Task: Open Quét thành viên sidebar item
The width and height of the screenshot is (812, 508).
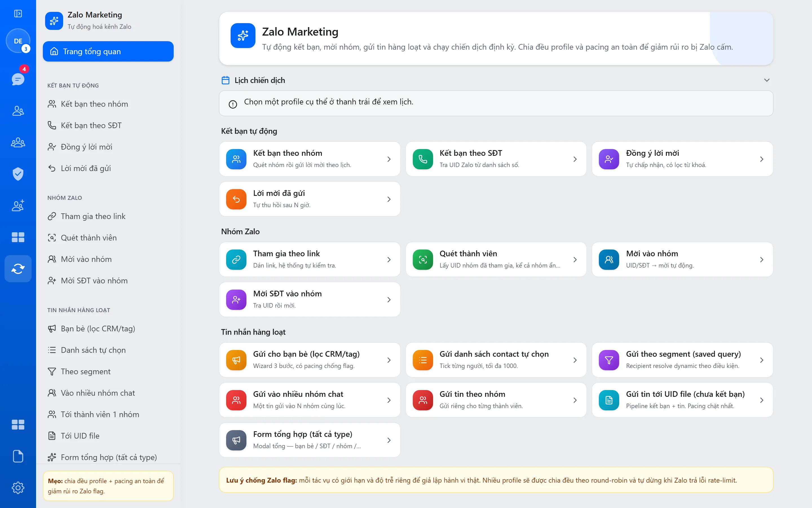Action: point(108,238)
